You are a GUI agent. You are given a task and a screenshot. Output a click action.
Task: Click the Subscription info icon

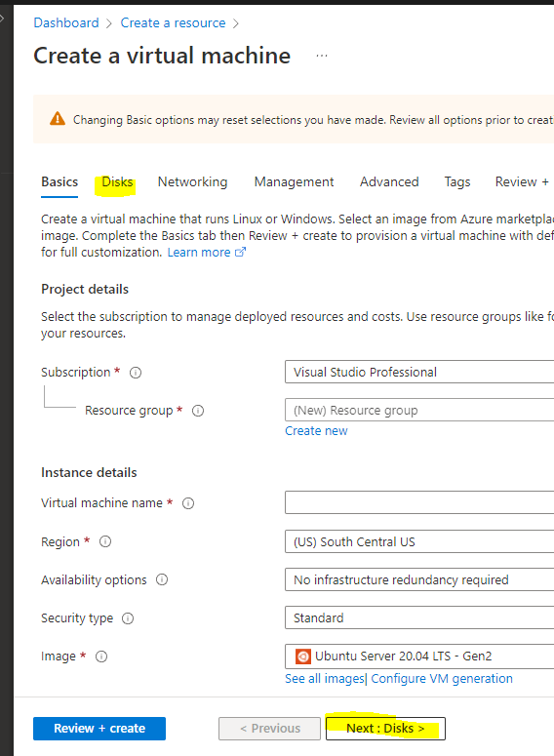pyautogui.click(x=136, y=373)
